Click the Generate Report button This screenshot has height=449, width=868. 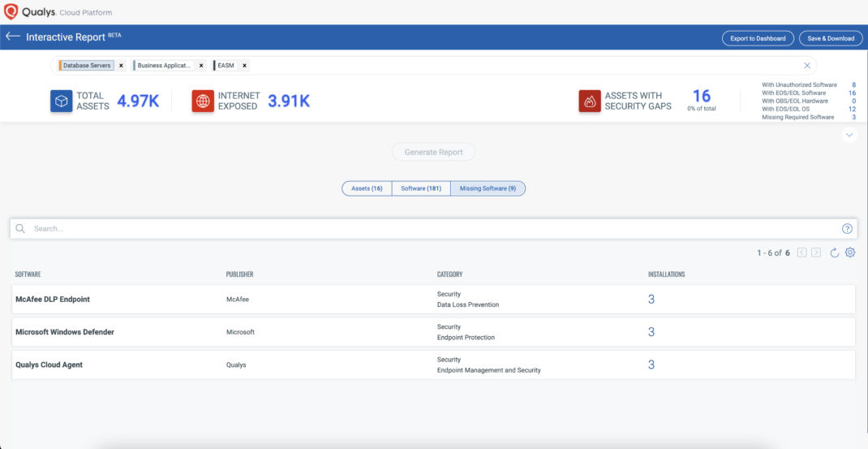(x=433, y=152)
